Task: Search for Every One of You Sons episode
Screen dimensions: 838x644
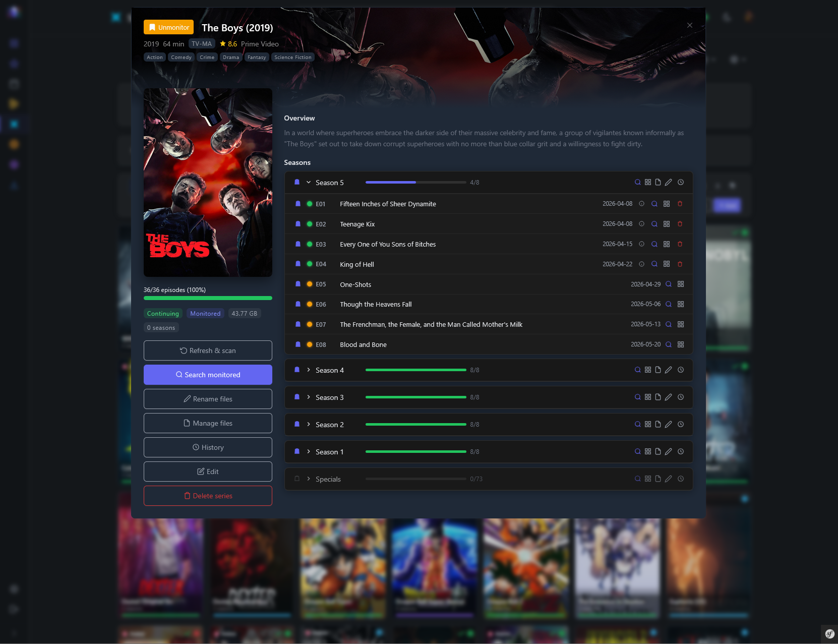Action: point(654,244)
